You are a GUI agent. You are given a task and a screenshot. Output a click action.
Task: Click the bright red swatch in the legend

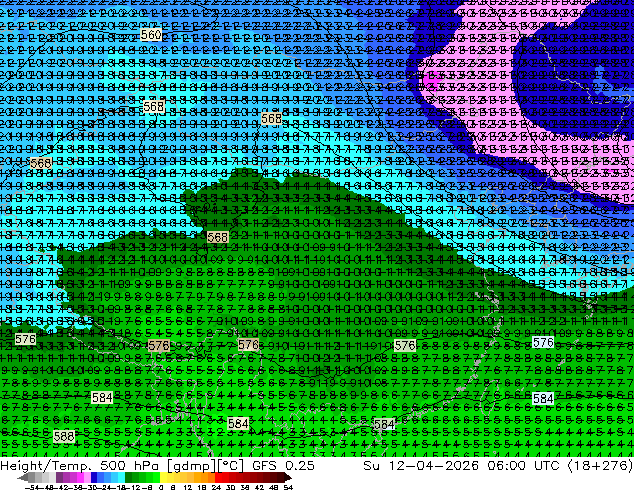[218, 477]
